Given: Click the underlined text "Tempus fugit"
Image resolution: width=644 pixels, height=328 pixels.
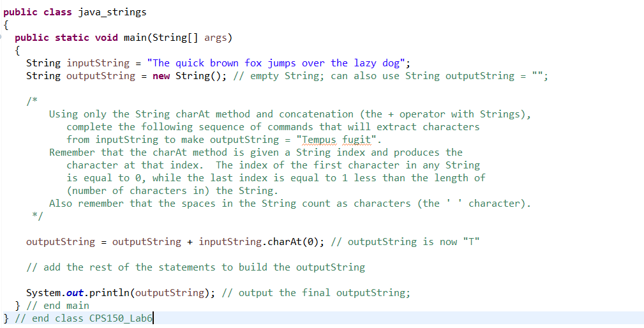Looking at the screenshot, I should coord(337,140).
